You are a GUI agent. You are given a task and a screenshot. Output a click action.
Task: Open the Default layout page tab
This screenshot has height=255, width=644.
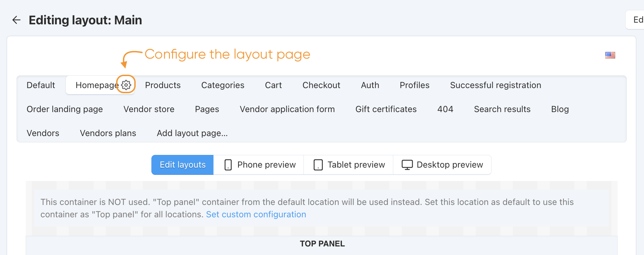(41, 85)
